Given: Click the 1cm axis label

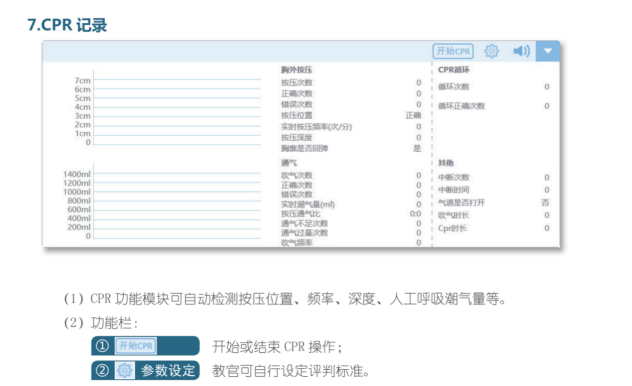Looking at the screenshot, I should click(82, 133).
